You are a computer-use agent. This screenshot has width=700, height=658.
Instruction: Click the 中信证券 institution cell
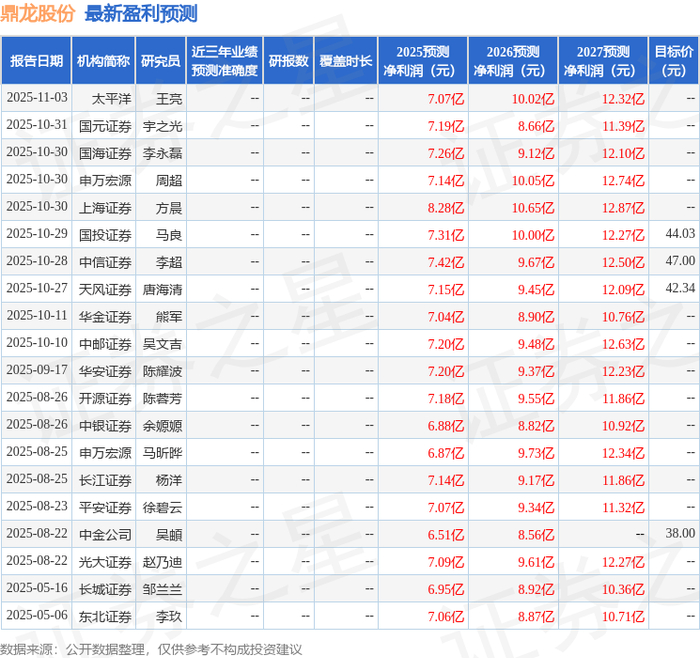[105, 262]
